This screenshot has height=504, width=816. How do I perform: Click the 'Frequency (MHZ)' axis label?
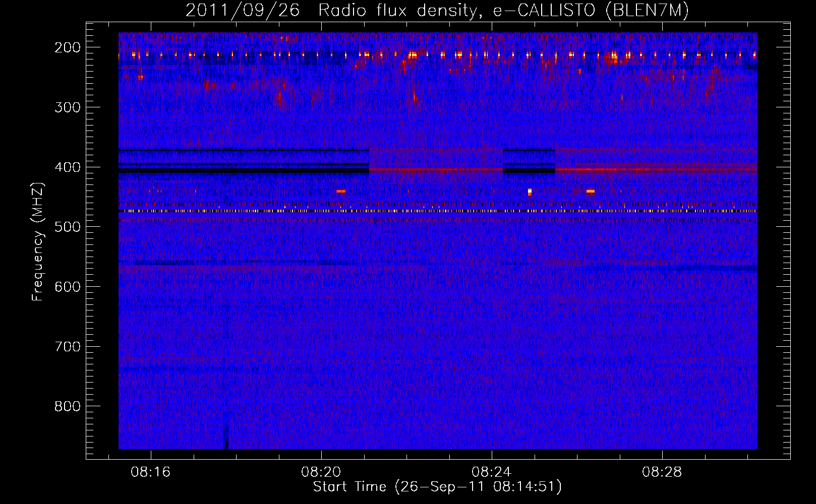[38, 242]
